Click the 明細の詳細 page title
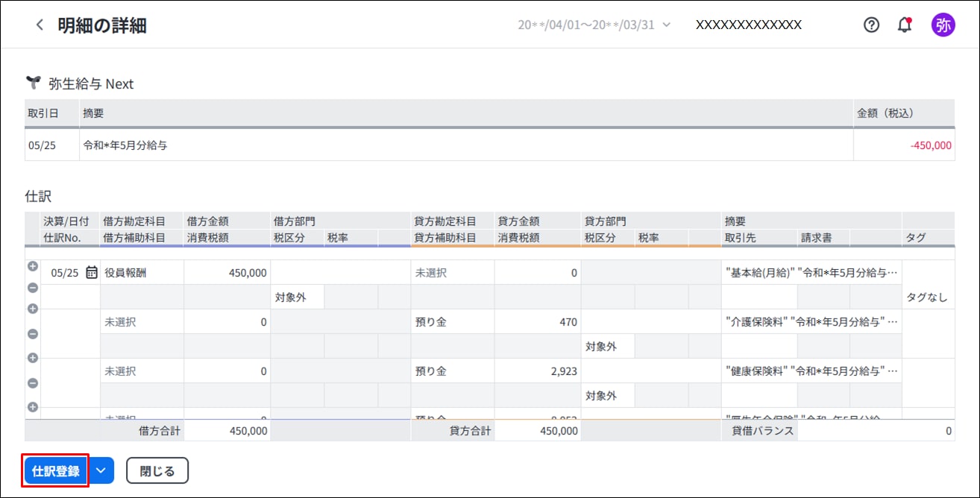Image resolution: width=980 pixels, height=498 pixels. pos(102,25)
